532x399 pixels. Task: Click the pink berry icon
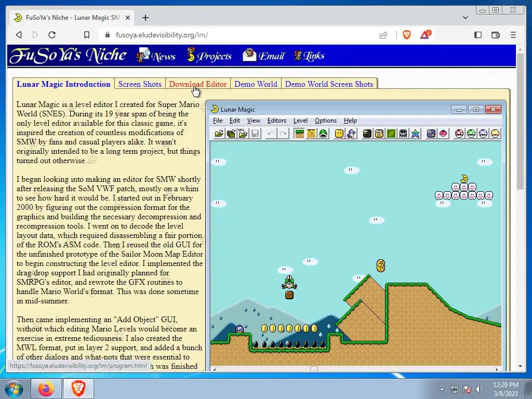tap(443, 134)
